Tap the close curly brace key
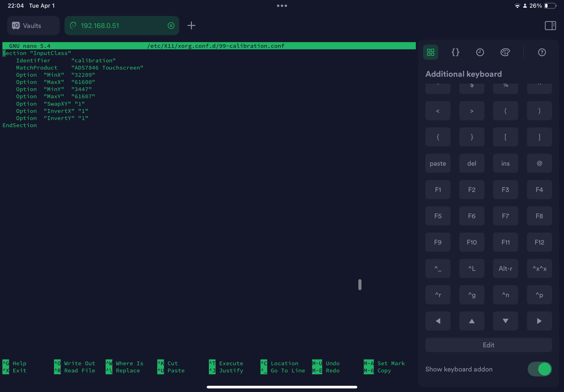 [x=472, y=137]
